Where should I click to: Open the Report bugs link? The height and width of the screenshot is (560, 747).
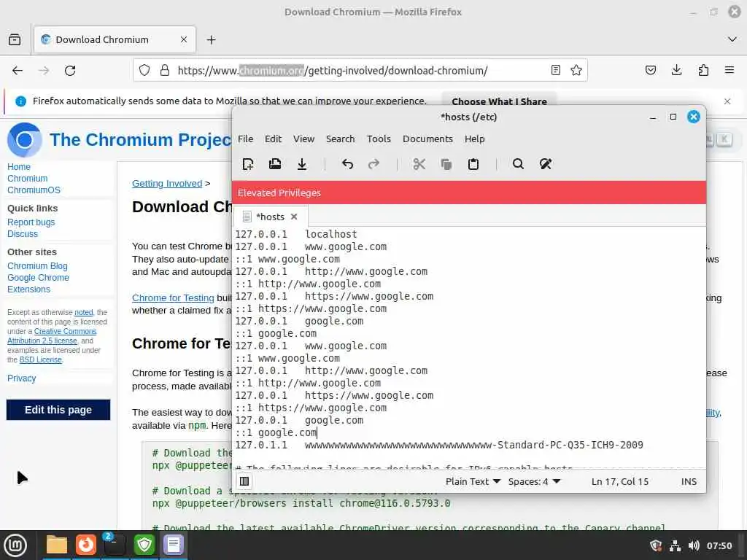click(31, 222)
